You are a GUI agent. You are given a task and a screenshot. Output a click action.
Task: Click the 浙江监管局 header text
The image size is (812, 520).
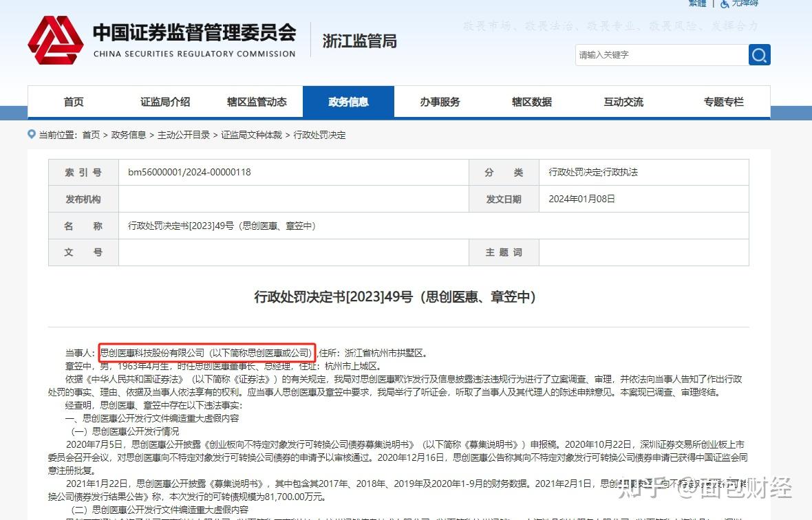[359, 41]
